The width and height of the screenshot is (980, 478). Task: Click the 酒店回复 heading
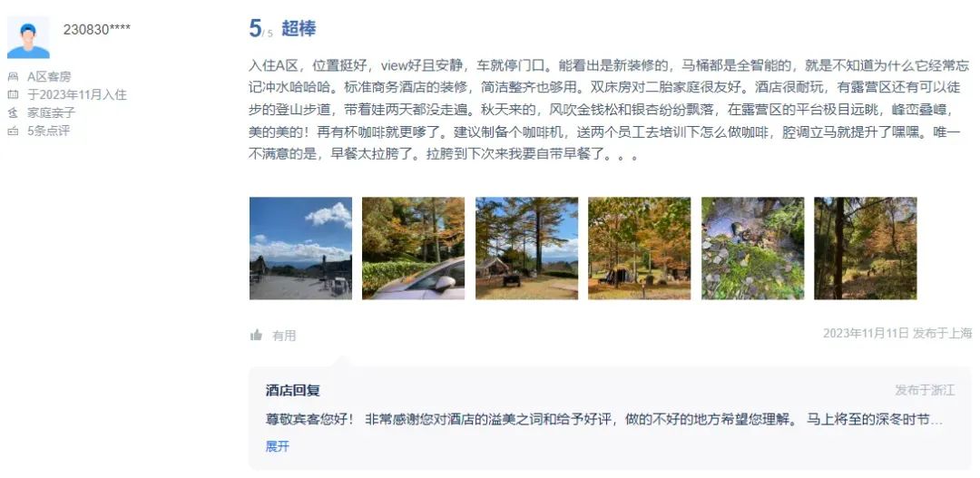click(x=293, y=391)
